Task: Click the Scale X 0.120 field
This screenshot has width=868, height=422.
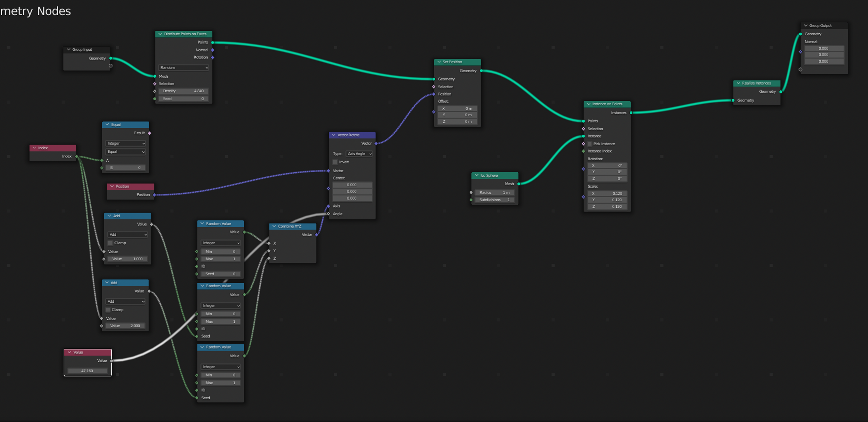Action: pos(607,193)
